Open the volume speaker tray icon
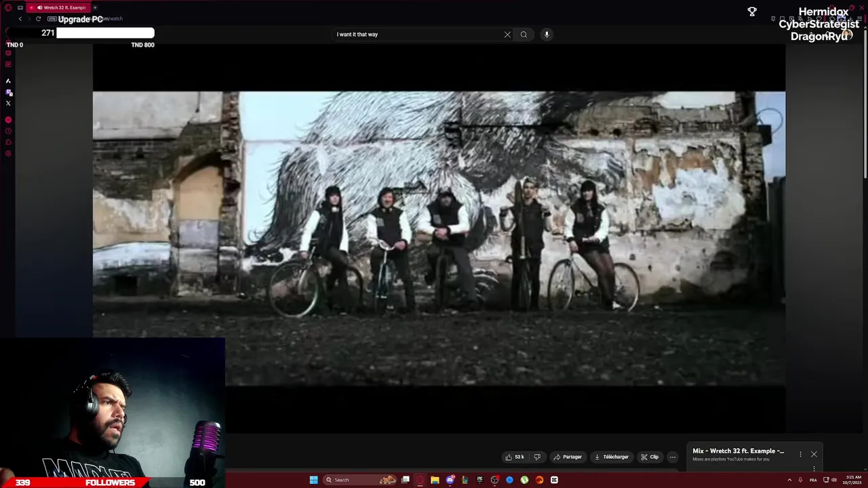 pos(834,480)
